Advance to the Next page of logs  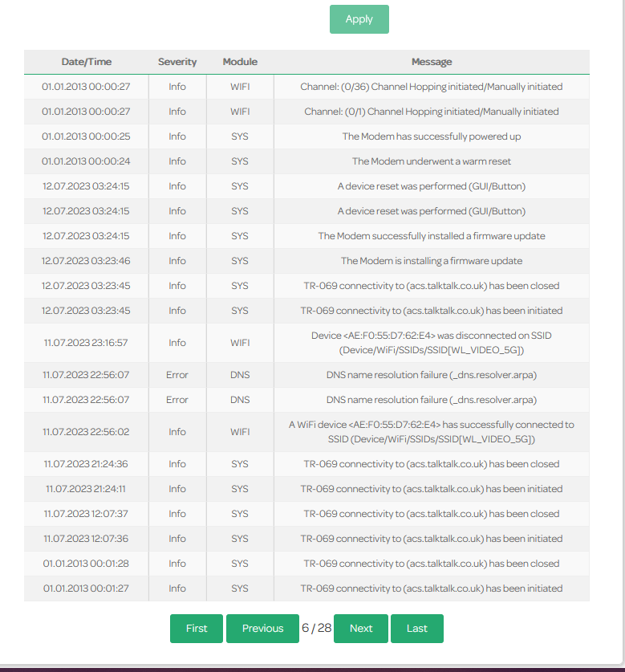360,629
